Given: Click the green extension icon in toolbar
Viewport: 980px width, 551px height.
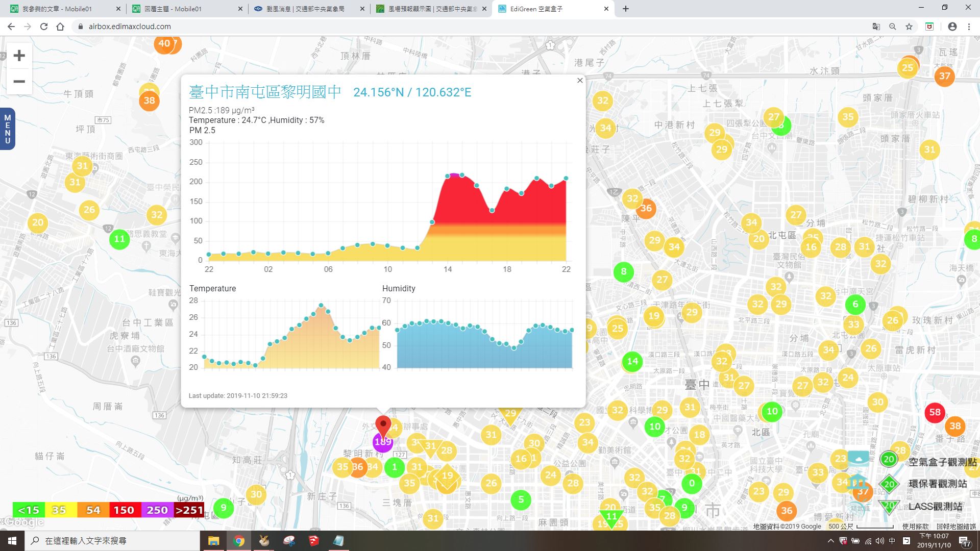Looking at the screenshot, I should tap(929, 27).
